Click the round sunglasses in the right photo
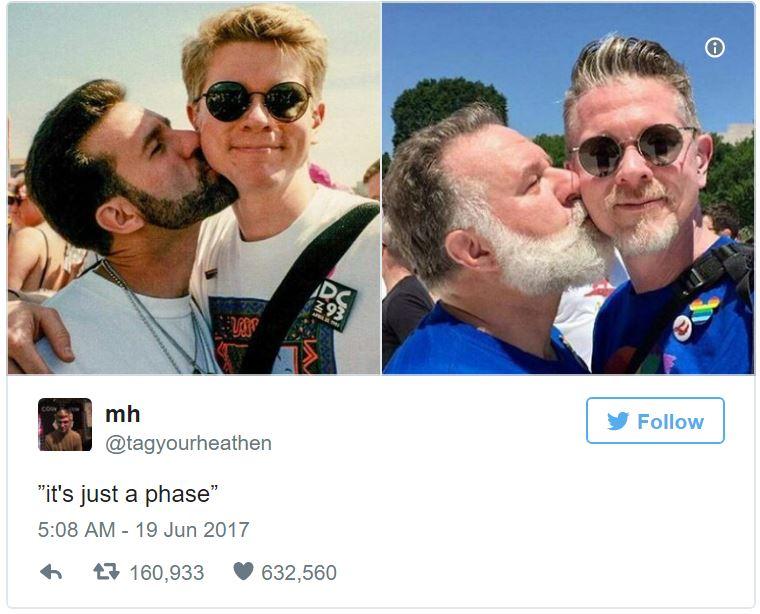The image size is (760, 614). [x=634, y=149]
